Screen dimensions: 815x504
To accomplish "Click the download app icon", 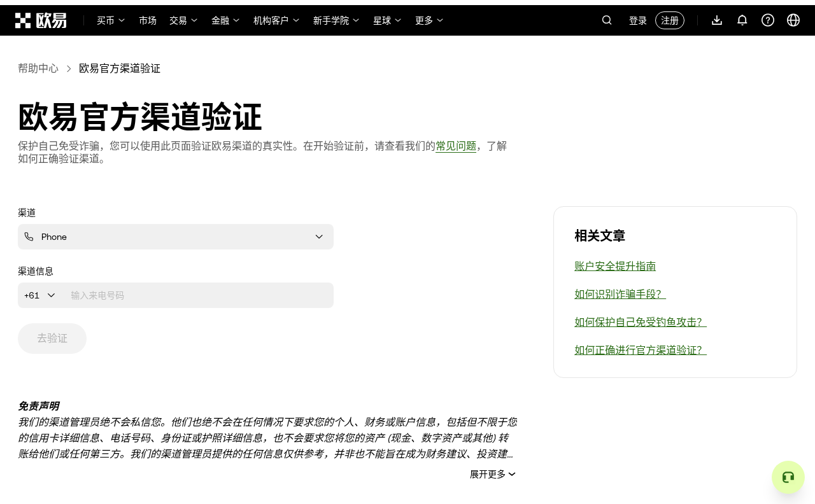I will 717,20.
